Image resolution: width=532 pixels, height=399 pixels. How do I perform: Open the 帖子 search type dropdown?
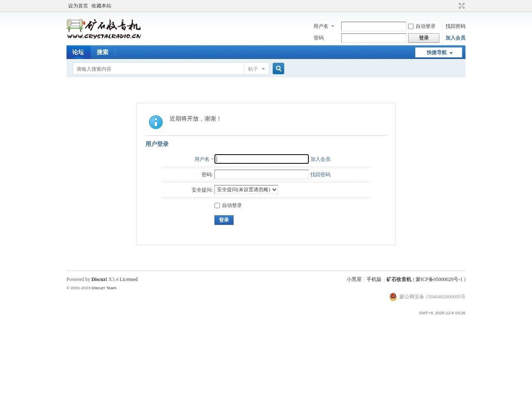[x=256, y=69]
